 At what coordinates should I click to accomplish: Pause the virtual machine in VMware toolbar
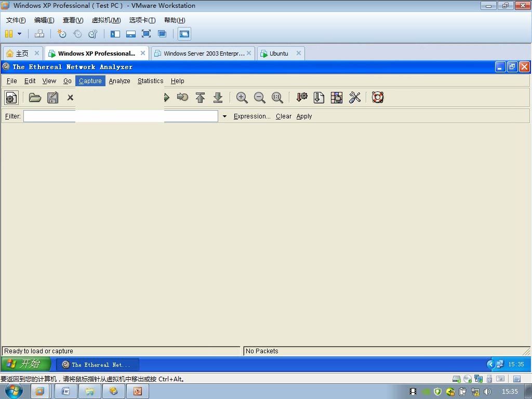(9, 34)
